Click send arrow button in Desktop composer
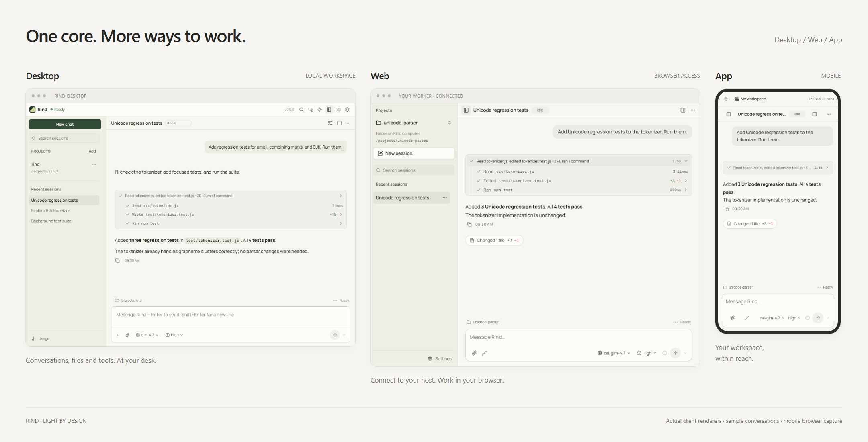Screen dimensions: 868x442 [335, 335]
